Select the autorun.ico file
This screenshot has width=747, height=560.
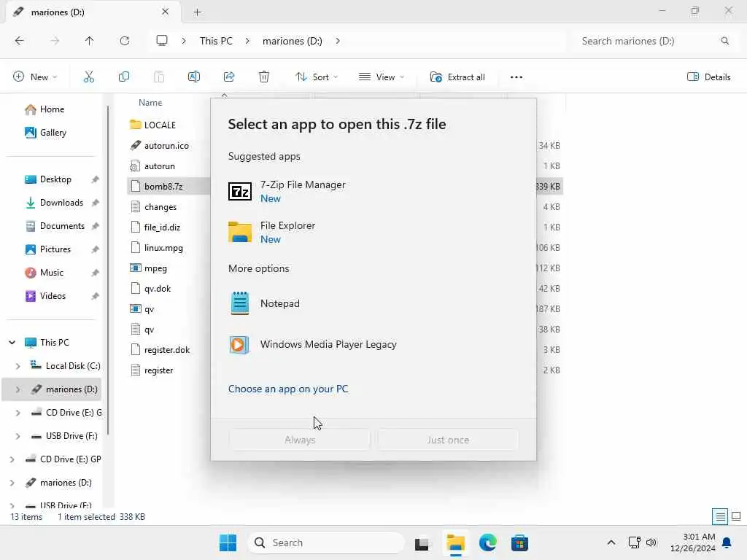166,145
